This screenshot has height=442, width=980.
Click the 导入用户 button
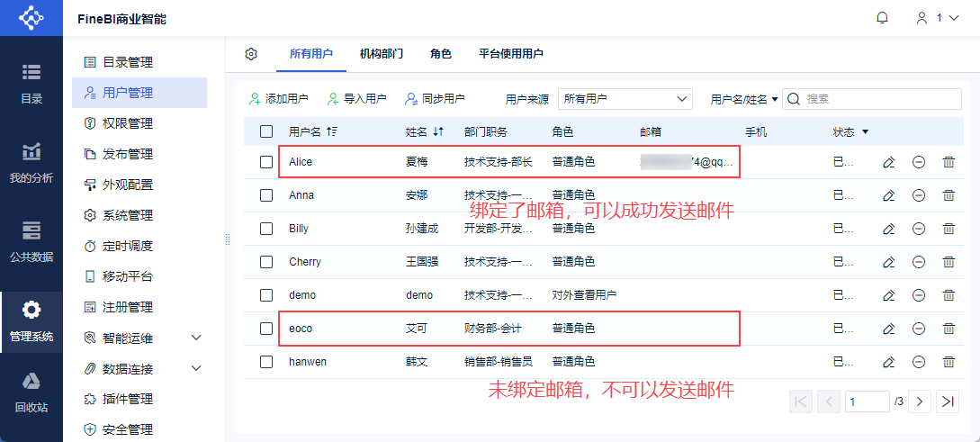point(357,99)
